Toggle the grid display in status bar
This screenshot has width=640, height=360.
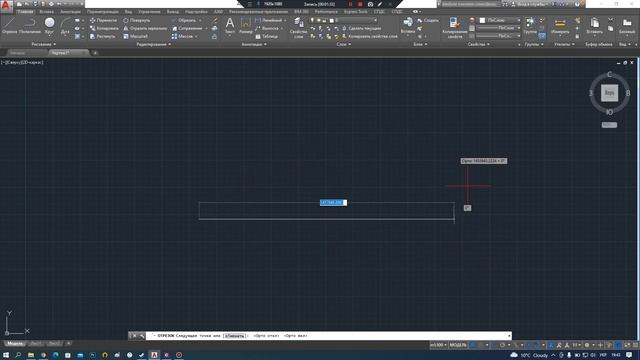click(x=473, y=345)
